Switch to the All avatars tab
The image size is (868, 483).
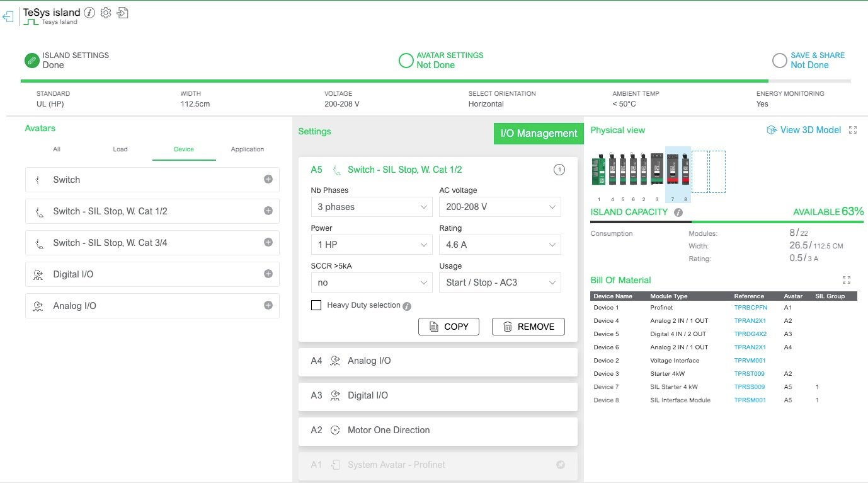57,149
